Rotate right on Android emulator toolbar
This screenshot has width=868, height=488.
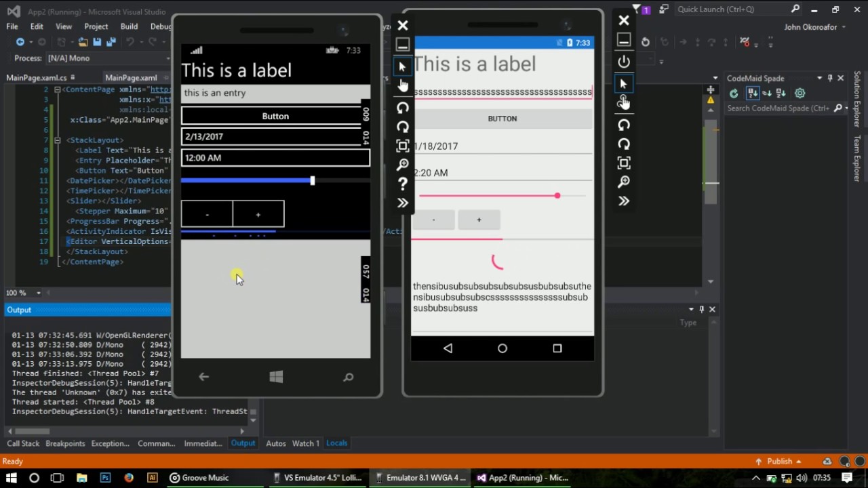pos(624,144)
